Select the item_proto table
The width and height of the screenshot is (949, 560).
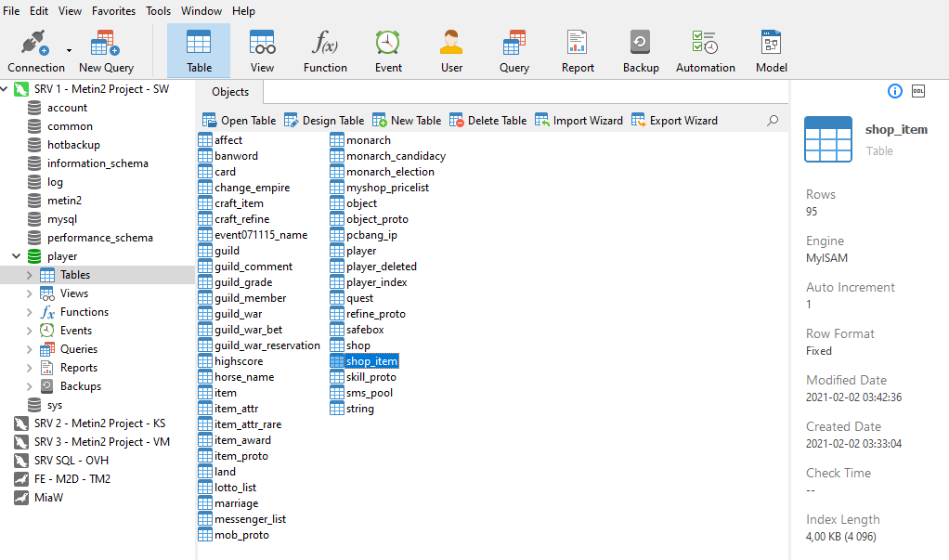[x=240, y=456]
